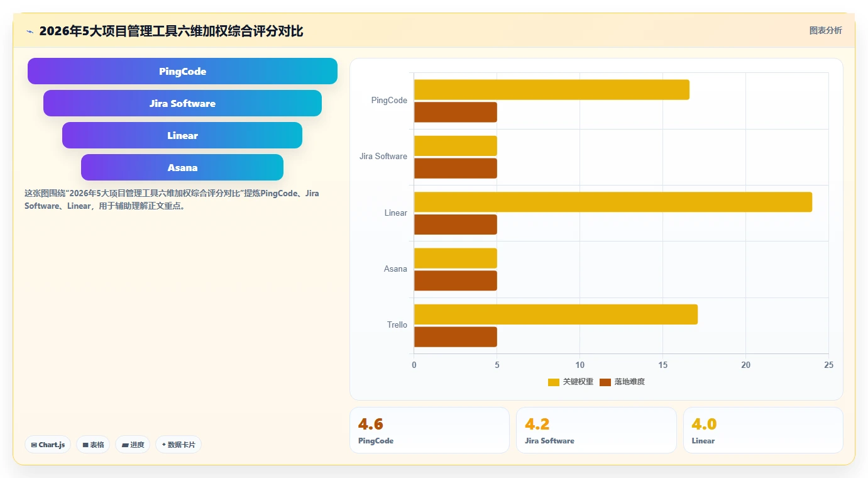Click the x-axis tick label 0

point(414,365)
